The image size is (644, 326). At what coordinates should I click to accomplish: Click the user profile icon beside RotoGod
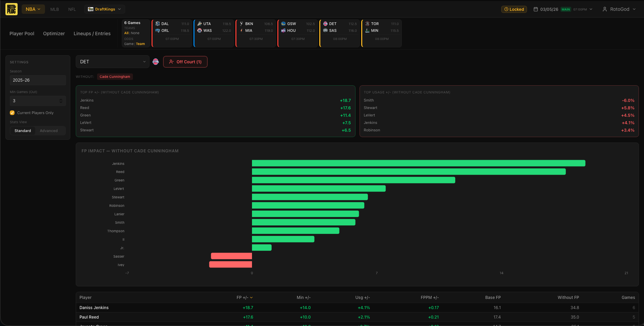(604, 9)
